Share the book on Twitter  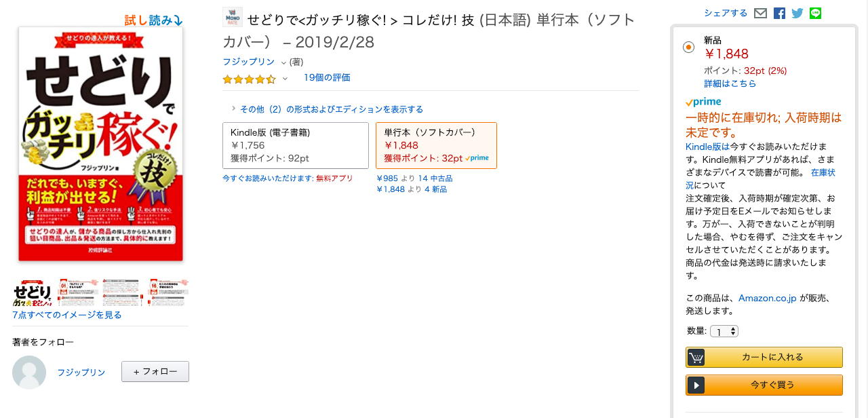coord(797,13)
